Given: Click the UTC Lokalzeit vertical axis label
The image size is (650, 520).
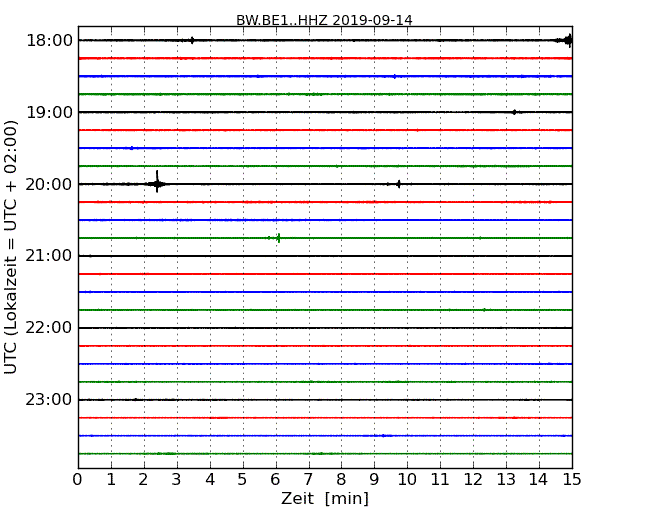Looking at the screenshot, I should (x=10, y=247).
